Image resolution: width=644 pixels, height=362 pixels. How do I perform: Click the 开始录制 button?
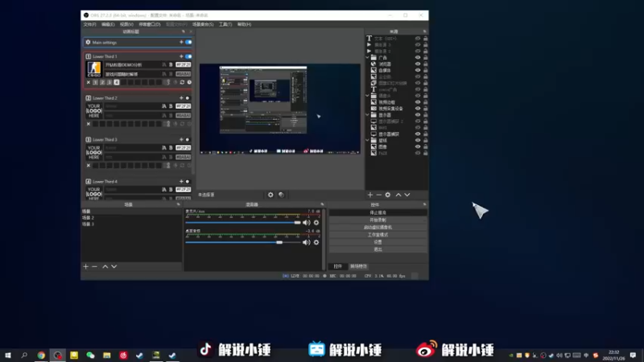point(378,220)
